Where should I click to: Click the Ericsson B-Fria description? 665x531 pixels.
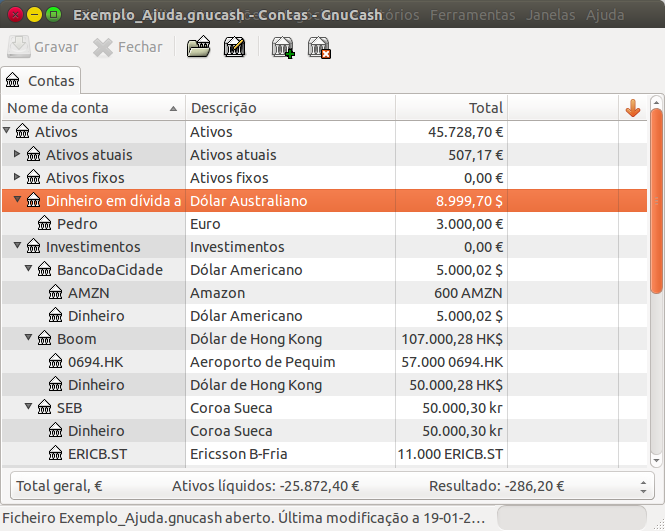point(239,454)
